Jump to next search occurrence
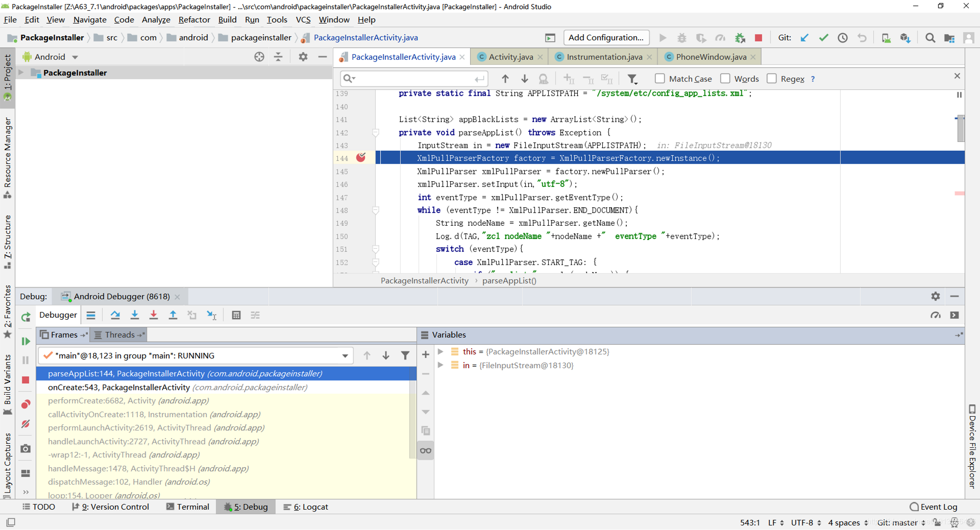980x530 pixels. 524,79
